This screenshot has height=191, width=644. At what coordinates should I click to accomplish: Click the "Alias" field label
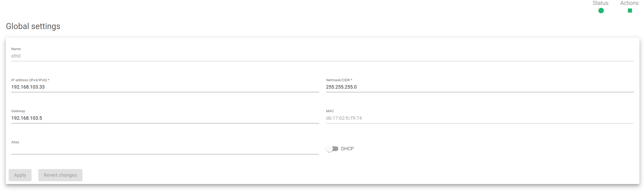(15, 142)
